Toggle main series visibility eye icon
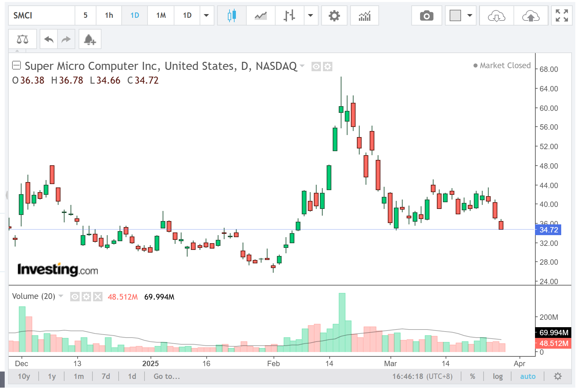This screenshot has height=392, width=577. [316, 67]
